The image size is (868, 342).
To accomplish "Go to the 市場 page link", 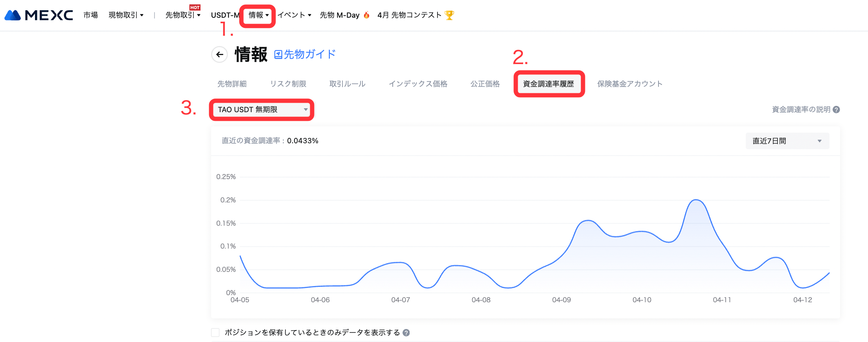I will click(x=90, y=15).
